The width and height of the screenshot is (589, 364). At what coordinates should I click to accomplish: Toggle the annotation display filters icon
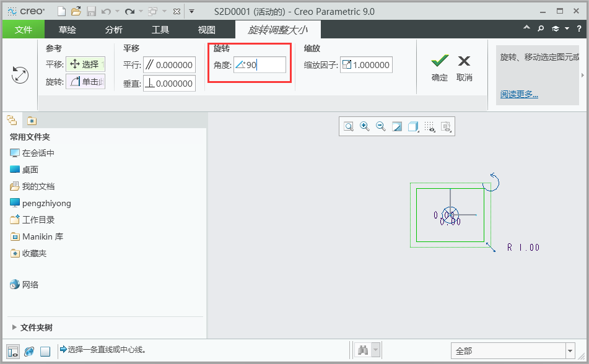click(x=446, y=126)
